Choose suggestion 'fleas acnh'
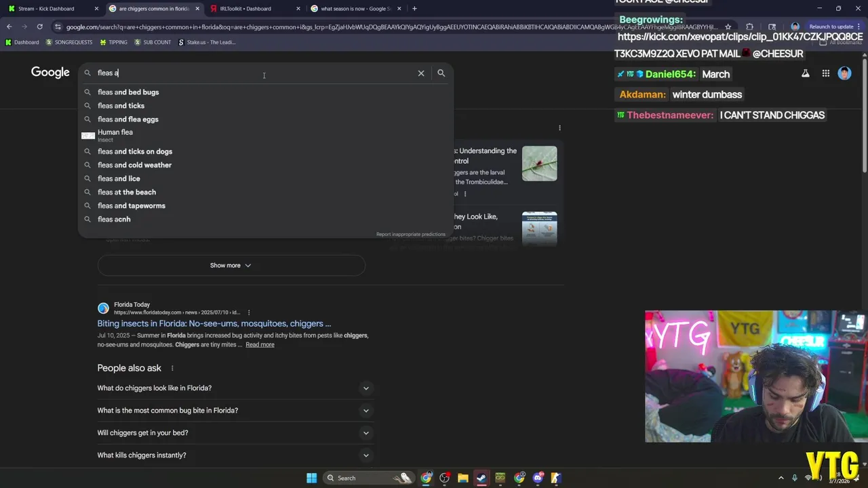Screen dimensions: 868x488 (265, 219)
